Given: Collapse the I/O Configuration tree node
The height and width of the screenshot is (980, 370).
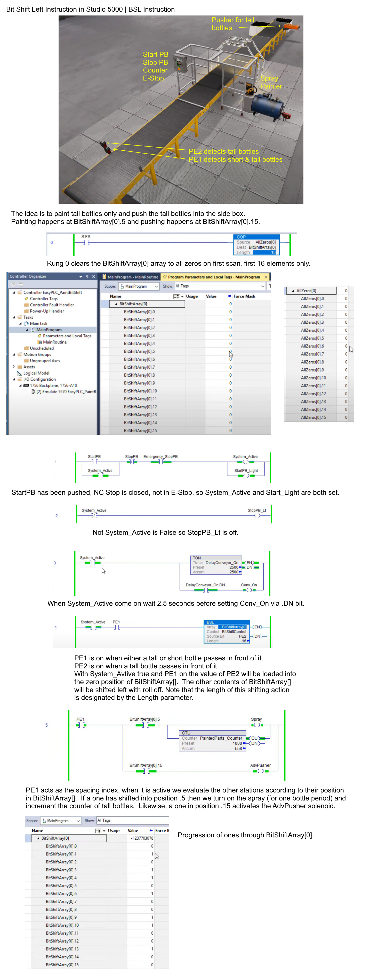Looking at the screenshot, I should coord(14,379).
